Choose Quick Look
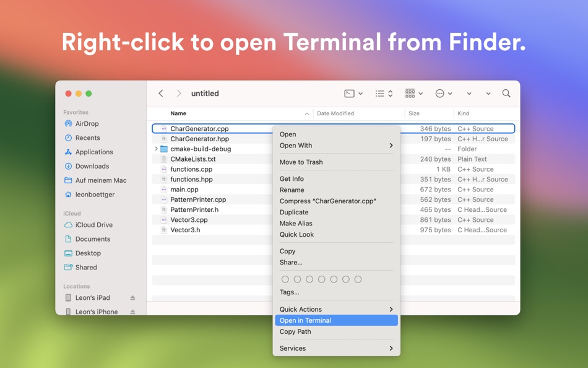Viewport: 588px width, 368px height. (336, 234)
